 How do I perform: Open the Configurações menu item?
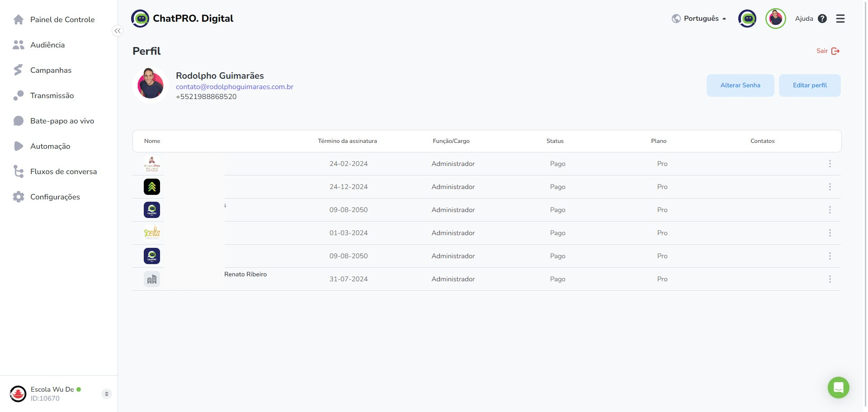click(x=55, y=197)
